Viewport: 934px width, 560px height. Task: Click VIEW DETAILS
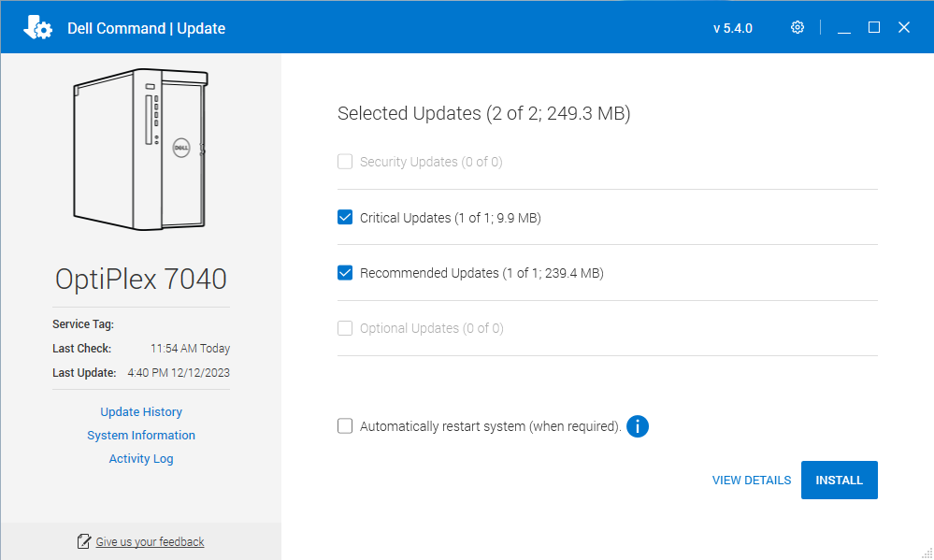751,481
